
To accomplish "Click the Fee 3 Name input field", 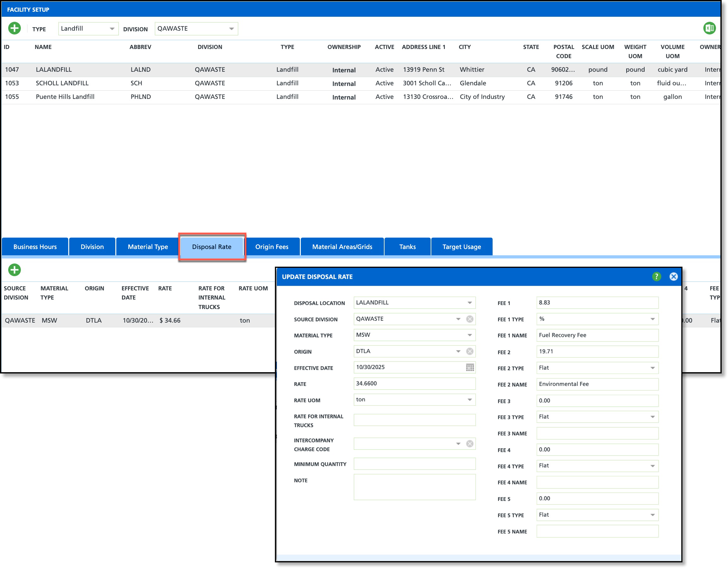I will [x=597, y=434].
